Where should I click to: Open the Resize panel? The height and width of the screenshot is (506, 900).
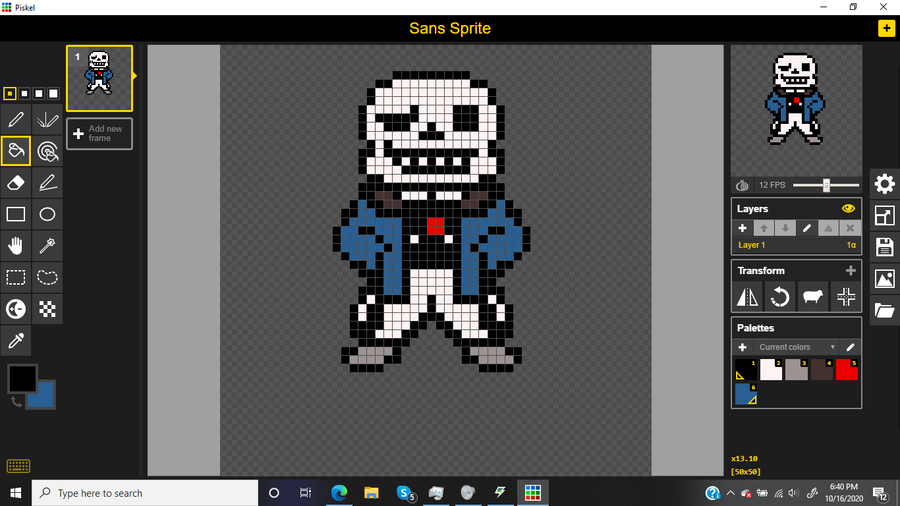pos(885,216)
